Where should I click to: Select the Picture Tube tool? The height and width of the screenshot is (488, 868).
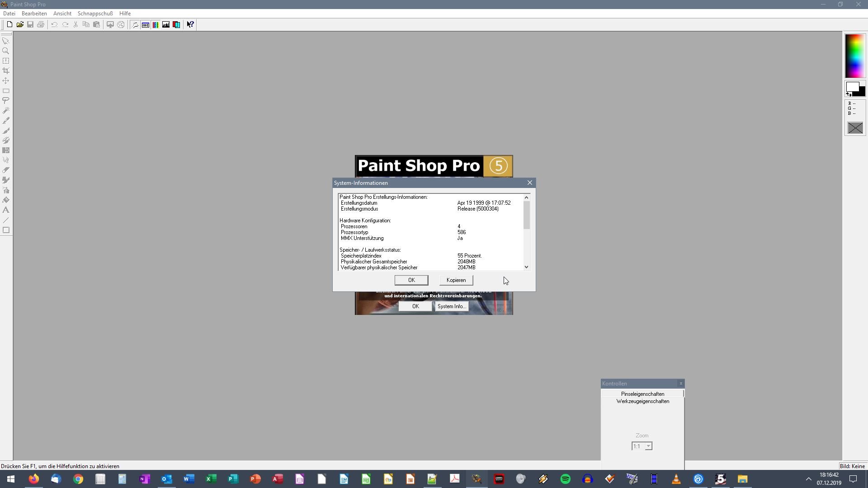point(6,180)
